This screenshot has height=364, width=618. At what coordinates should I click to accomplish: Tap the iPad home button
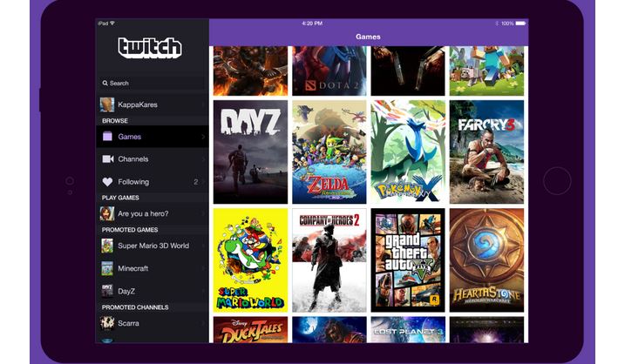point(557,181)
